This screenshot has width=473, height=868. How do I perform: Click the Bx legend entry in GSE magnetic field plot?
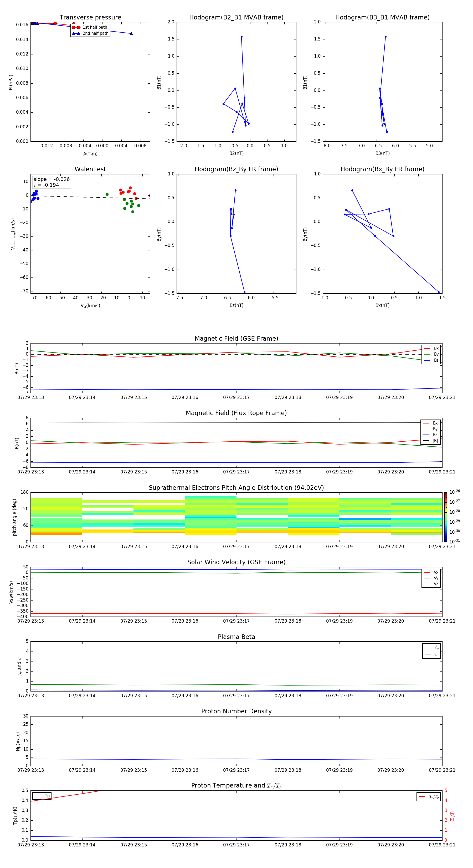(x=431, y=349)
